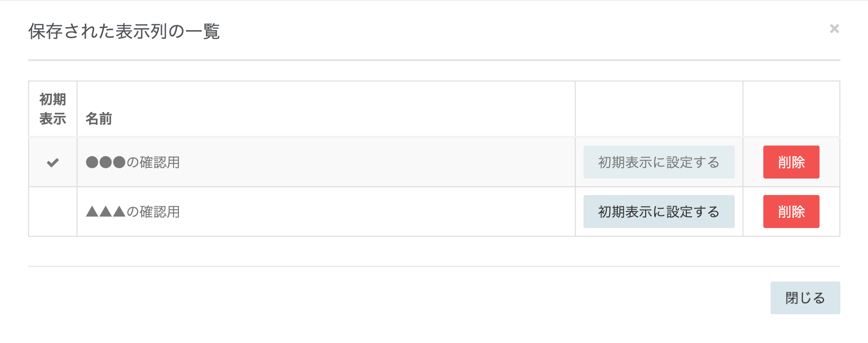Set ▲▲▲の確認用 as the initial display
The width and height of the screenshot is (868, 343).
[x=659, y=212]
